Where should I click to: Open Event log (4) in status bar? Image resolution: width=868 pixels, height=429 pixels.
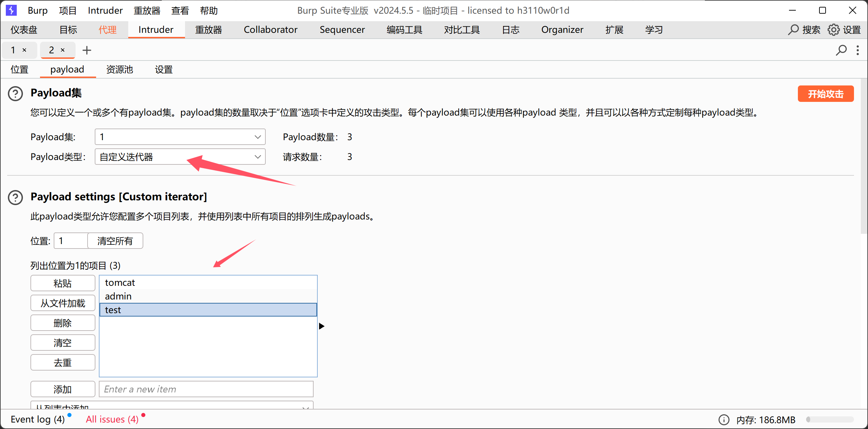click(38, 419)
